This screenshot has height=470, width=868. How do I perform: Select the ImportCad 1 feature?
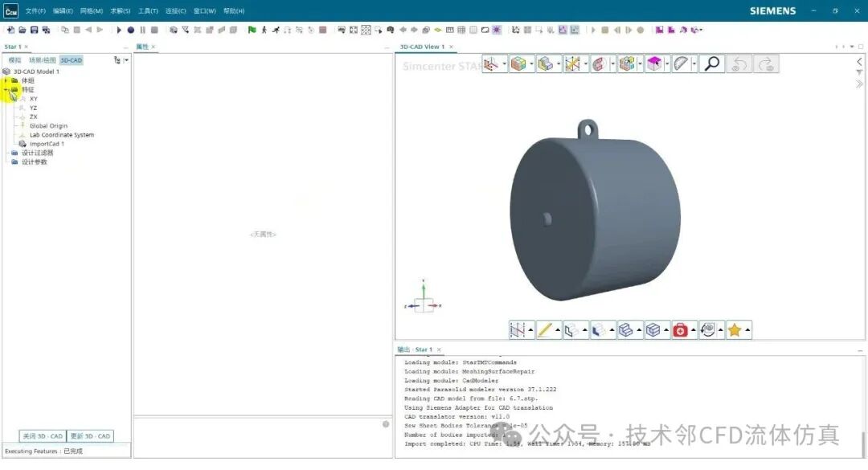click(x=47, y=144)
